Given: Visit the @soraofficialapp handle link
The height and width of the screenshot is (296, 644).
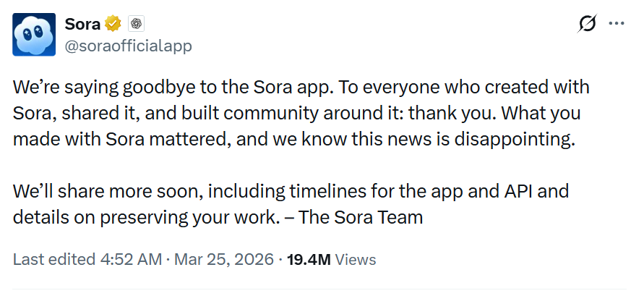Looking at the screenshot, I should 128,46.
